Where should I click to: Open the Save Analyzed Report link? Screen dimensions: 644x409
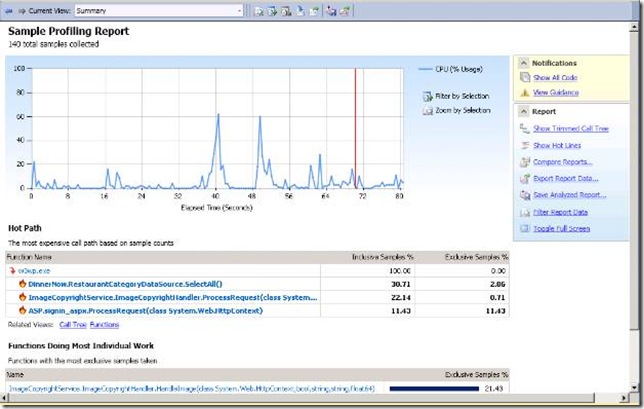570,195
